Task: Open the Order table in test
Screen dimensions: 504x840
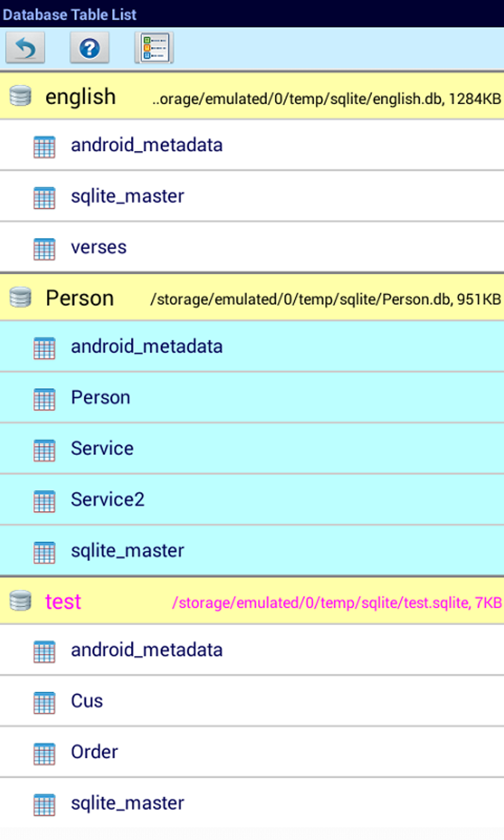Action: pos(94,752)
